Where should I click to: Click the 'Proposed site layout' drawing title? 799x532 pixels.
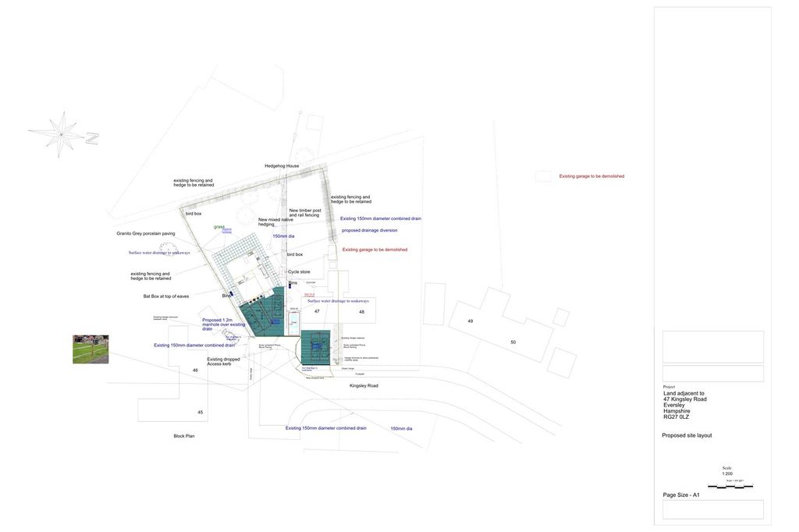coord(687,436)
